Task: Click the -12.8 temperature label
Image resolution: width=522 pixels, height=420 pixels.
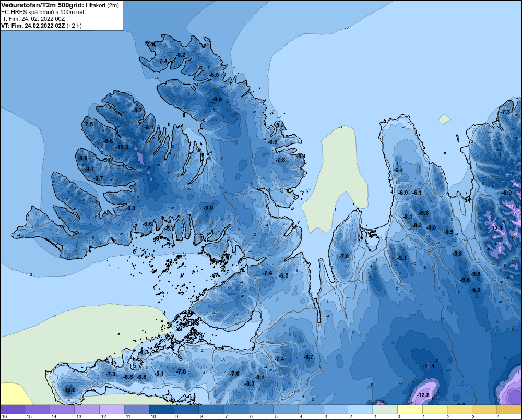Action: click(x=423, y=395)
